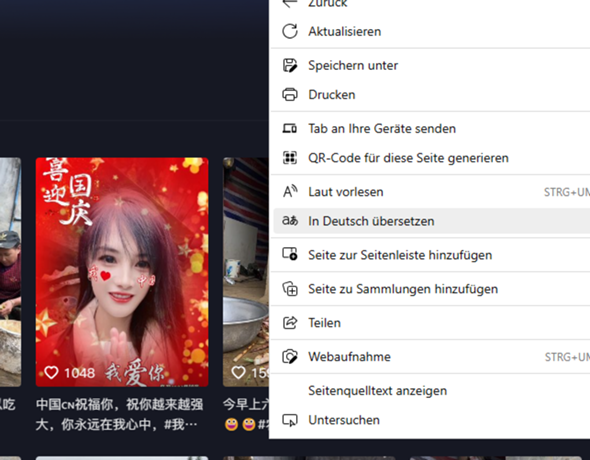The width and height of the screenshot is (590, 460).
Task: Click the add-to-sidebar icon
Action: point(290,254)
